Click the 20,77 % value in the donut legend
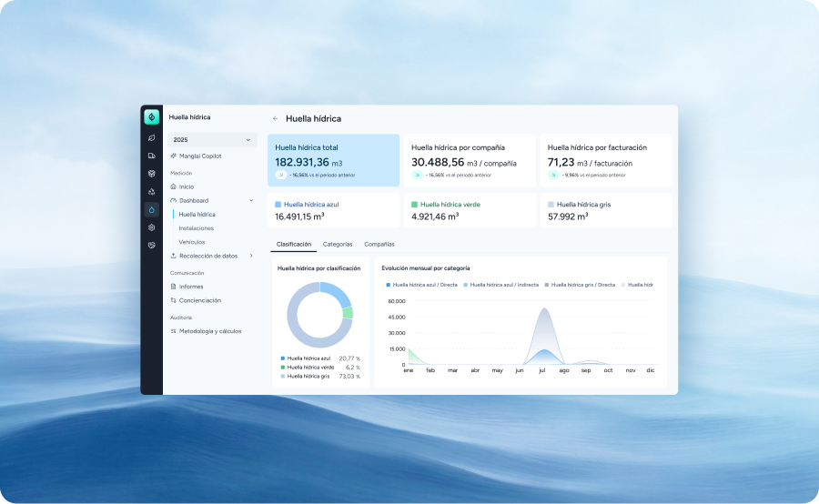The width and height of the screenshot is (819, 504). tap(349, 358)
